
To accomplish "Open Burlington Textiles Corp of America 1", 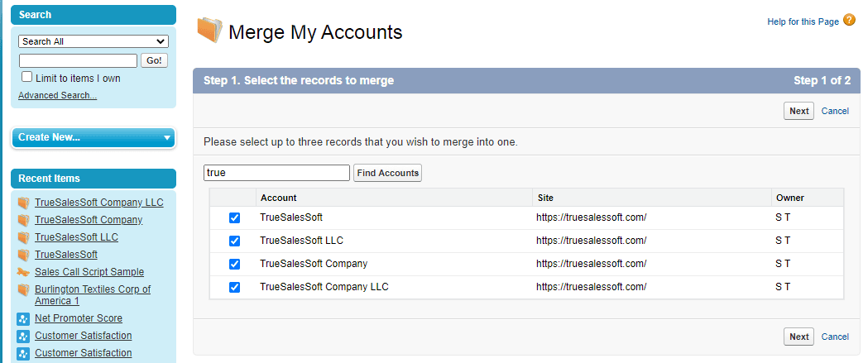I will tap(93, 295).
